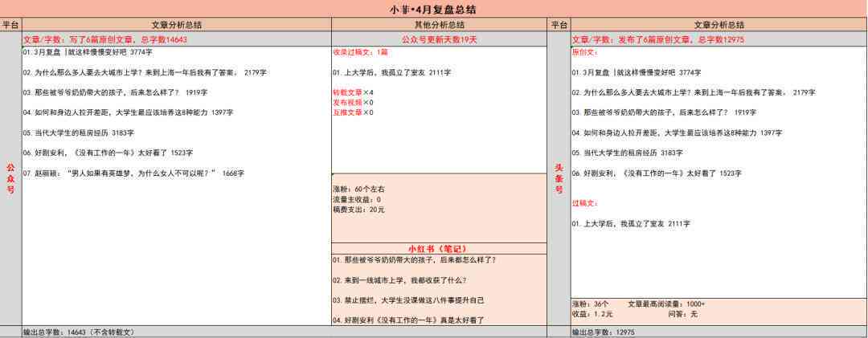Screen dimensions: 868x338
Task: Click 输出总字数：14643（不含转载文）cell
Action: (x=177, y=332)
